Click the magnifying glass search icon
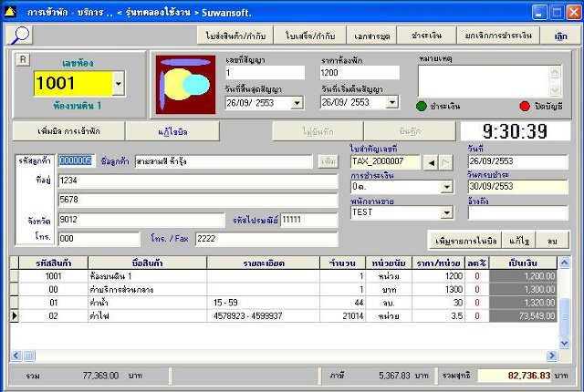Image resolution: width=584 pixels, height=392 pixels. click(20, 35)
